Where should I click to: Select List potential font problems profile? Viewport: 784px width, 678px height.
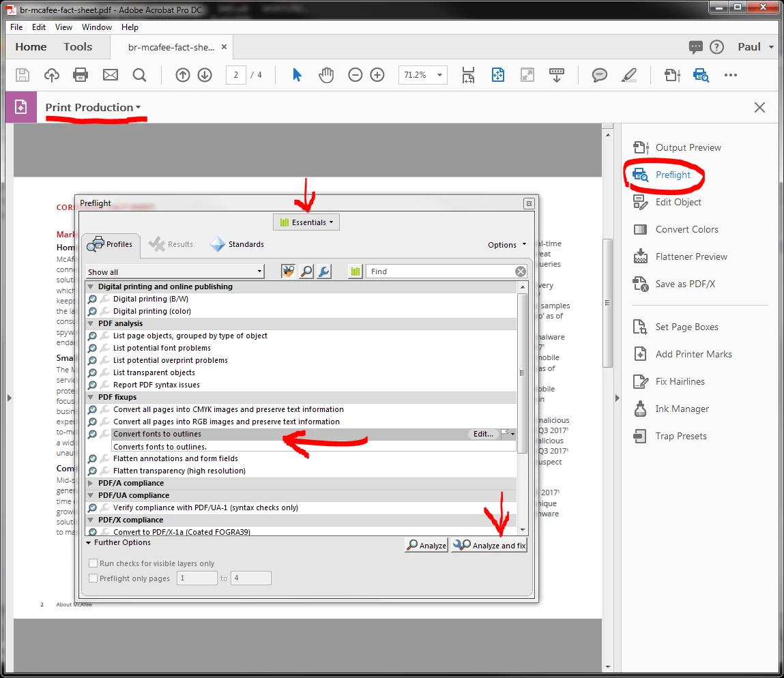162,348
